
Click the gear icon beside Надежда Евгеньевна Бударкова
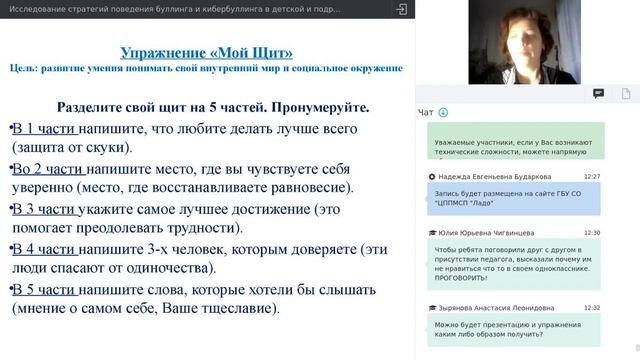click(x=432, y=177)
